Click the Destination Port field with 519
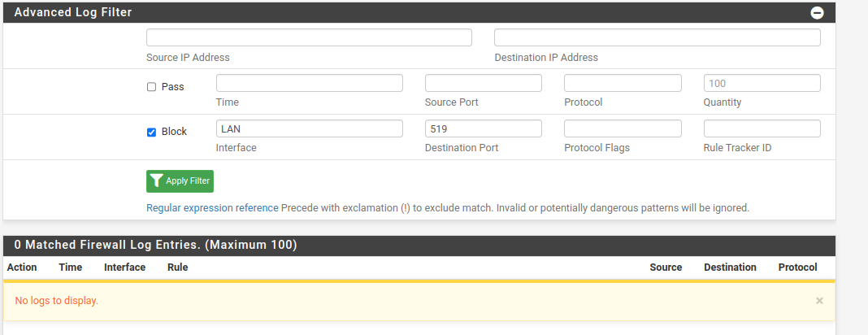 coord(484,128)
